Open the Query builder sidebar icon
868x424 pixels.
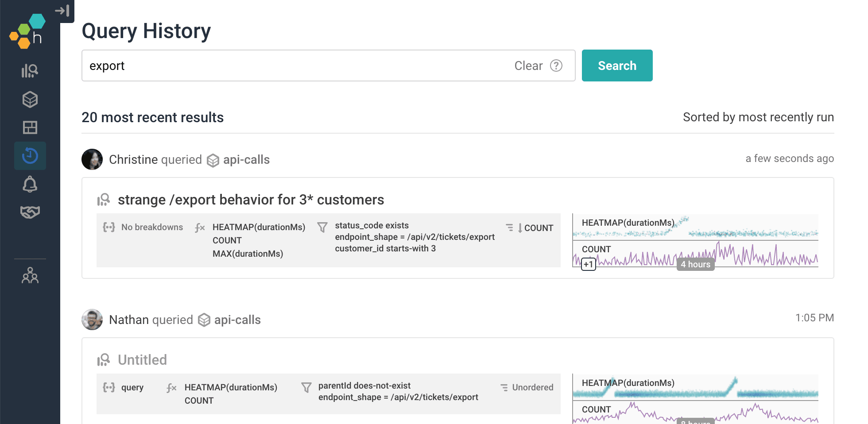tap(30, 71)
